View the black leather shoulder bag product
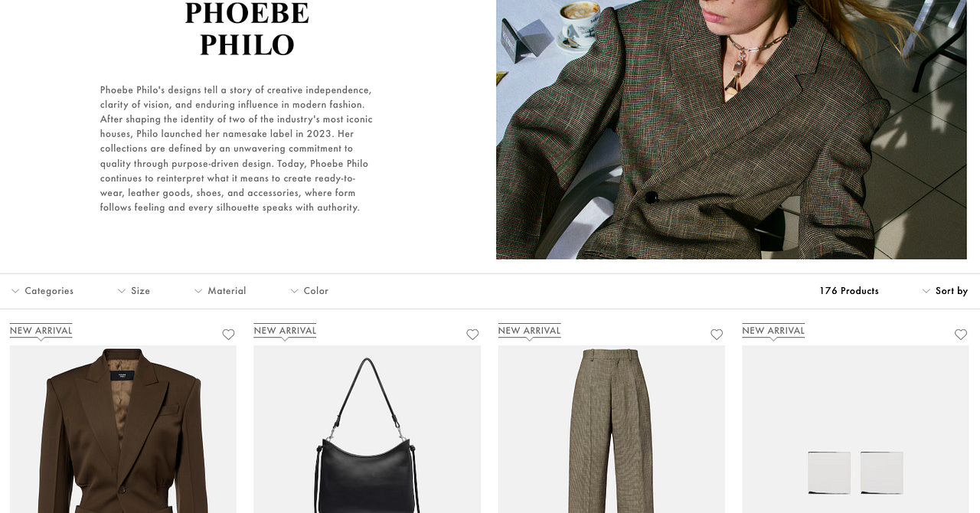This screenshot has height=513, width=980. [367, 429]
